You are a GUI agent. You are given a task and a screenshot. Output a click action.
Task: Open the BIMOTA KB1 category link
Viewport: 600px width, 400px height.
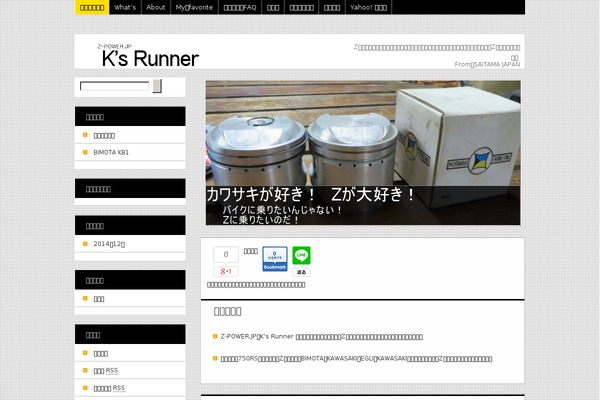[x=111, y=152]
